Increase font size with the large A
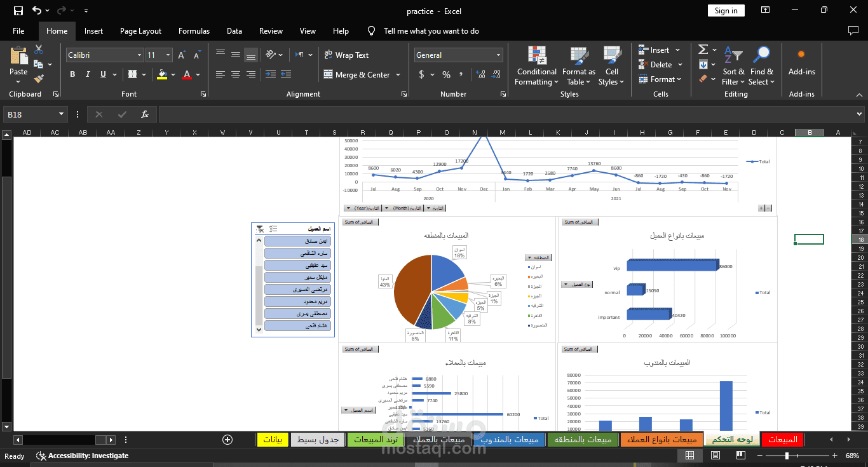Image resolution: width=868 pixels, height=467 pixels. (183, 55)
